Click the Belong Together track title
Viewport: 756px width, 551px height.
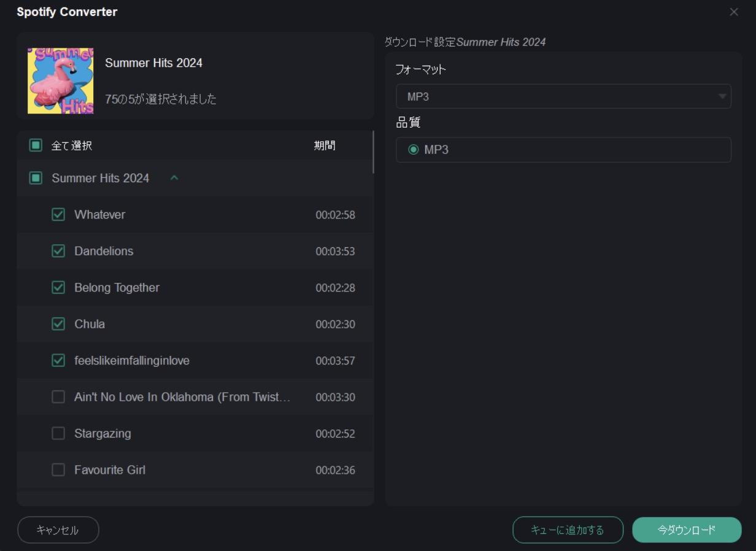coord(117,288)
